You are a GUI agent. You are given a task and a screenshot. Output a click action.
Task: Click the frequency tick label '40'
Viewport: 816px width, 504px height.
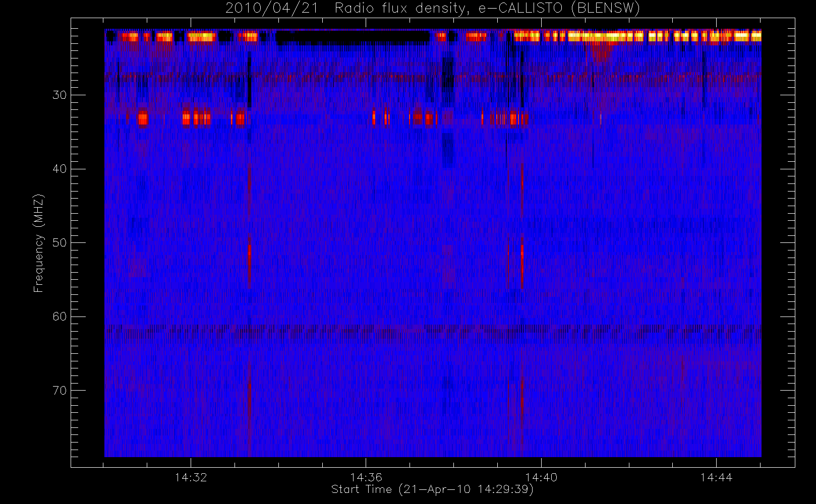[x=60, y=169]
